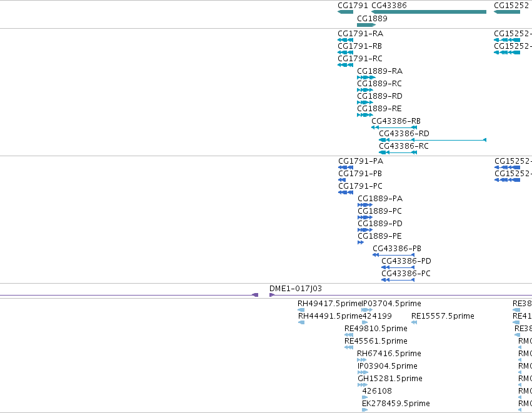Open transcript CG43386-RC label
532x413 pixels.
404,146
